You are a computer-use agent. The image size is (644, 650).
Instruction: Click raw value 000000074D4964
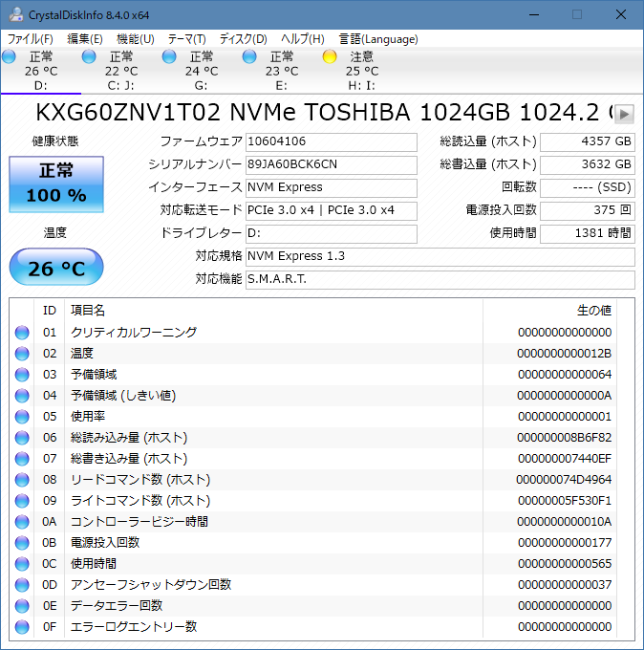coord(564,480)
